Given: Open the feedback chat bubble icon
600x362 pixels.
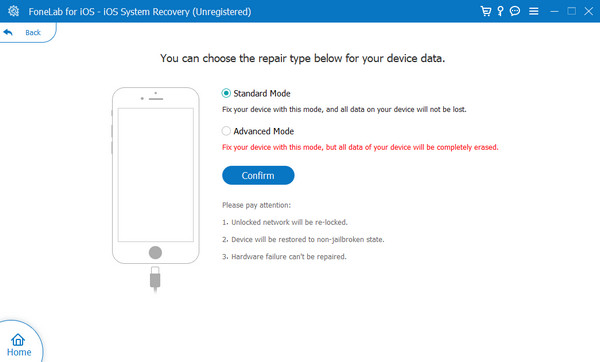Looking at the screenshot, I should click(x=515, y=11).
